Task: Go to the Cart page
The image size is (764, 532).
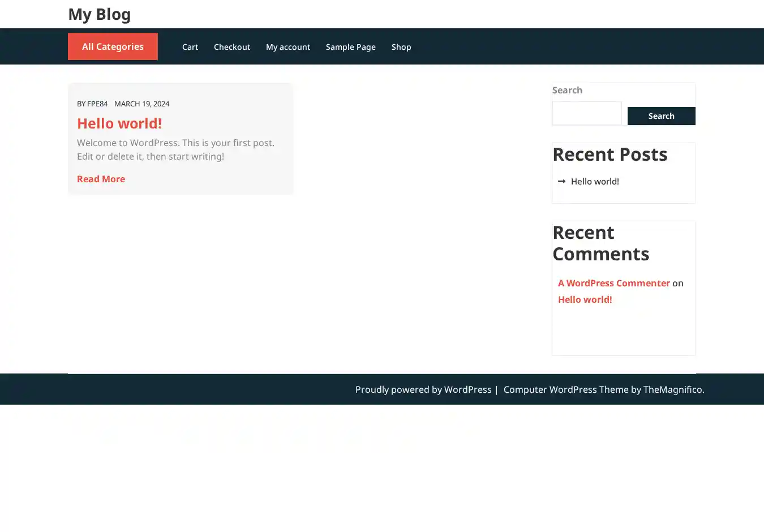Action: [x=190, y=47]
